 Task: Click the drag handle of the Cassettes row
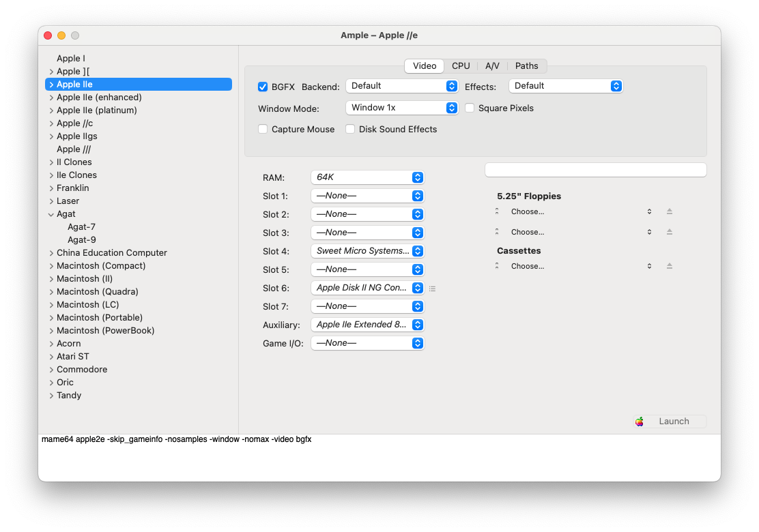(x=497, y=266)
